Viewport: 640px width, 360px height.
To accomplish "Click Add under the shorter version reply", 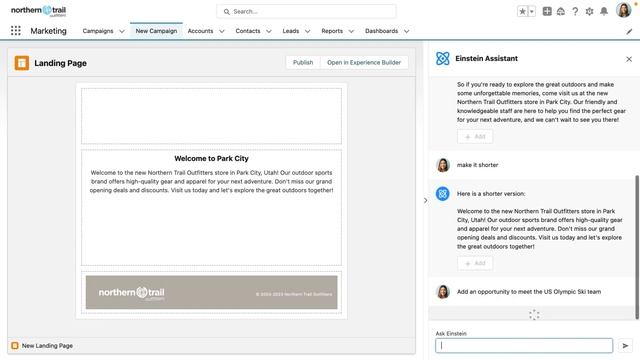I will (x=475, y=263).
